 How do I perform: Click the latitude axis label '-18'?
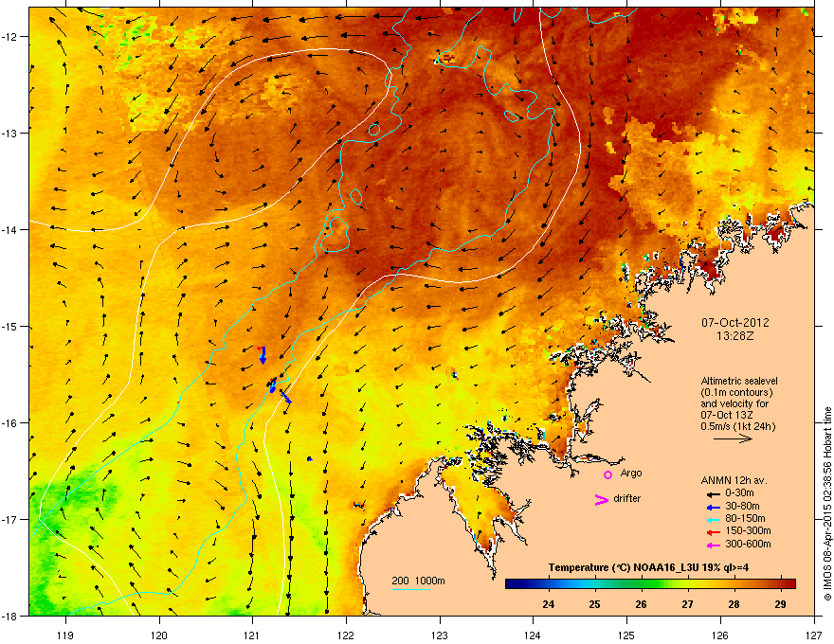pyautogui.click(x=9, y=616)
